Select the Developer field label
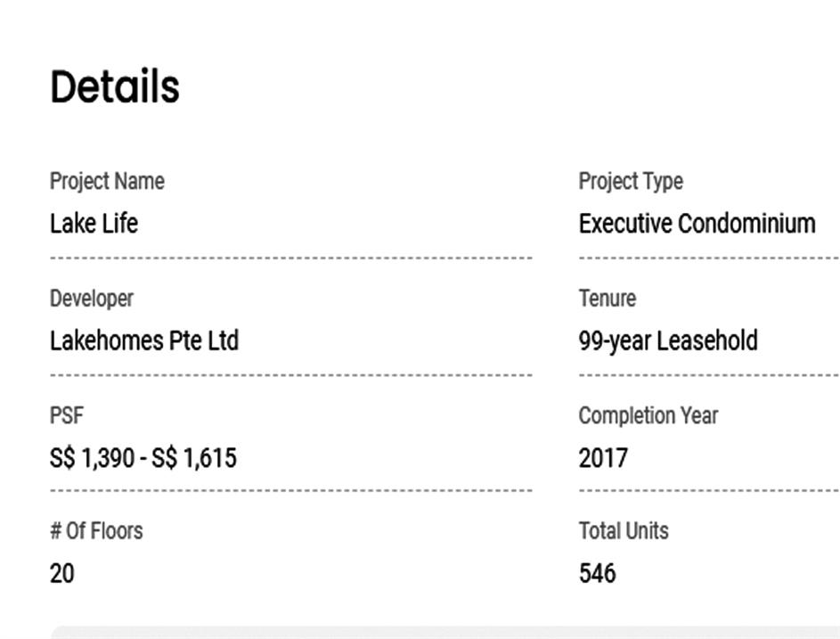The height and width of the screenshot is (639, 840). tap(92, 299)
